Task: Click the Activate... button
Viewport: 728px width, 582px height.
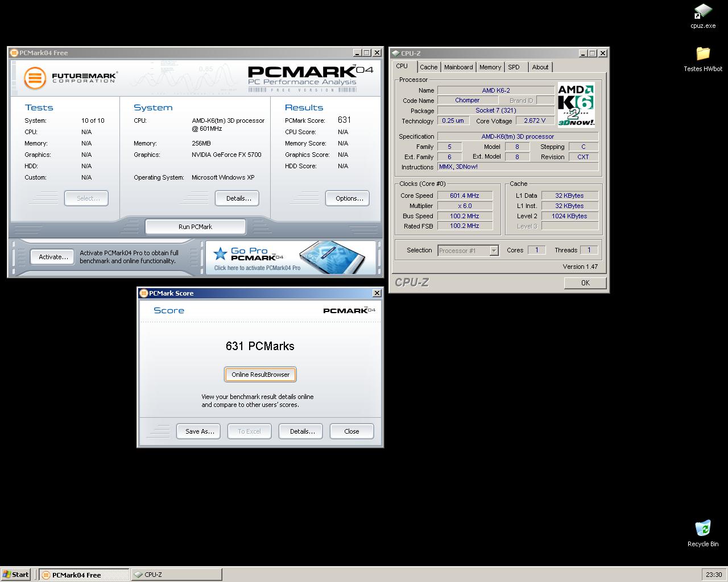Action: [x=52, y=257]
